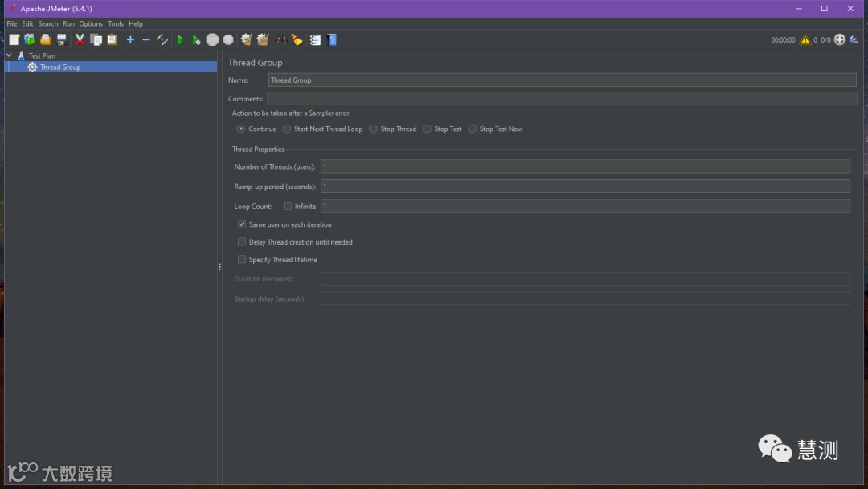Screen dimensions: 868x489
Task: Choose the Stop Test radio option
Action: pyautogui.click(x=427, y=129)
